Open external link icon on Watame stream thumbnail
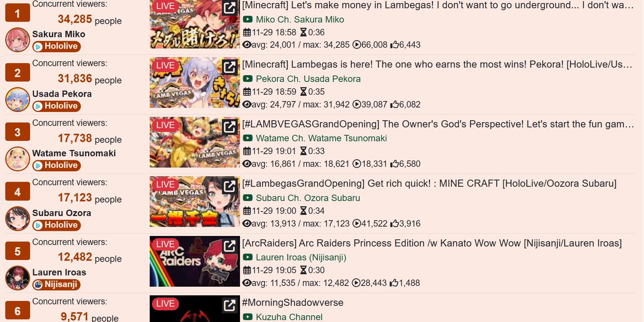 pyautogui.click(x=229, y=127)
